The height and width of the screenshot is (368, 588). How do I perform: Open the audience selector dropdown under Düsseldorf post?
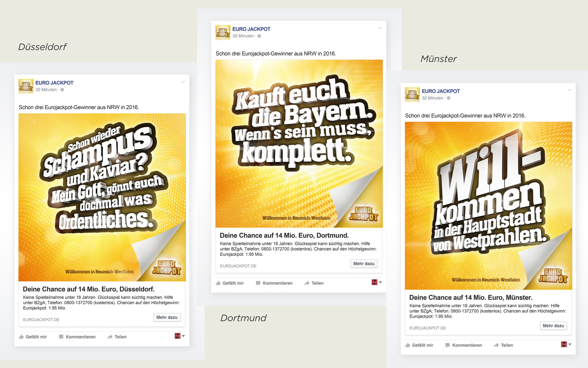180,336
